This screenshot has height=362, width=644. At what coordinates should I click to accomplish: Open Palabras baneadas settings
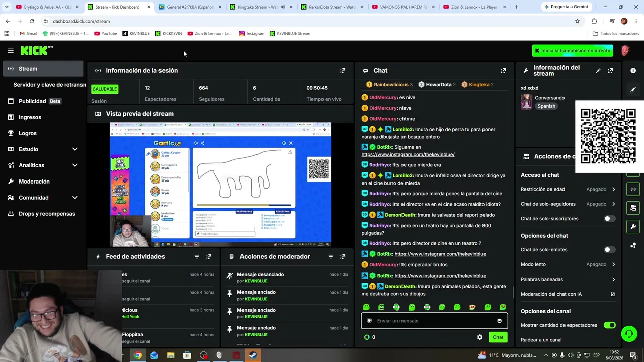pos(568,279)
